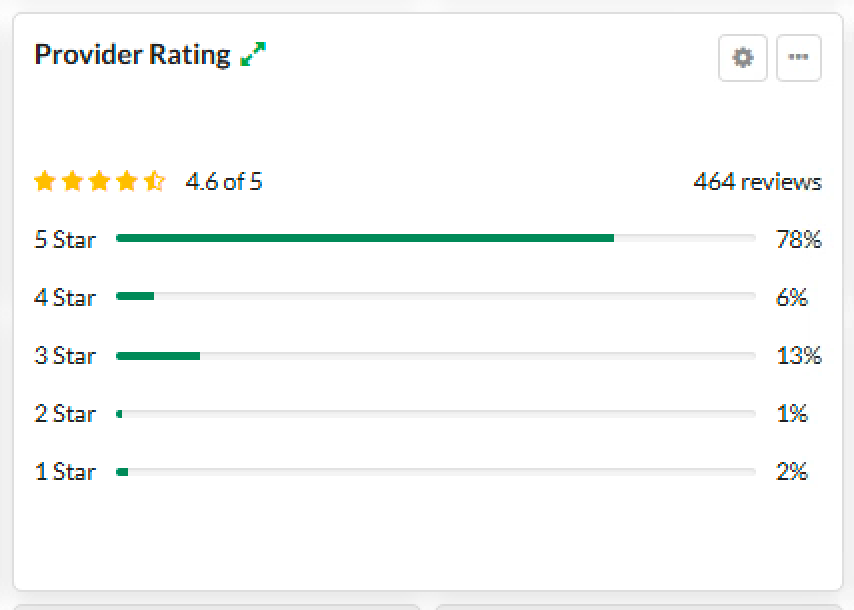This screenshot has height=610, width=854.
Task: Click the gold star rating icons
Action: [99, 182]
